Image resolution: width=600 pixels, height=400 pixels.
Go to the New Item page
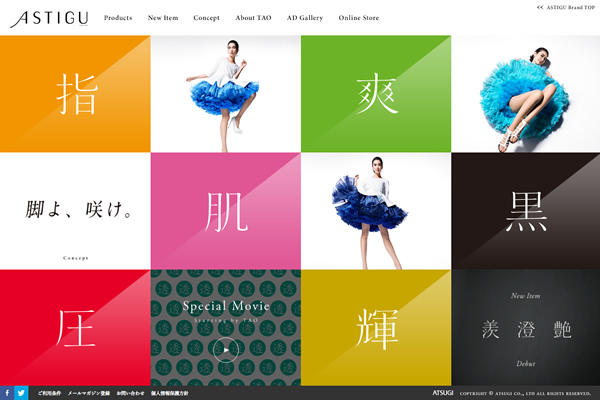point(163,18)
